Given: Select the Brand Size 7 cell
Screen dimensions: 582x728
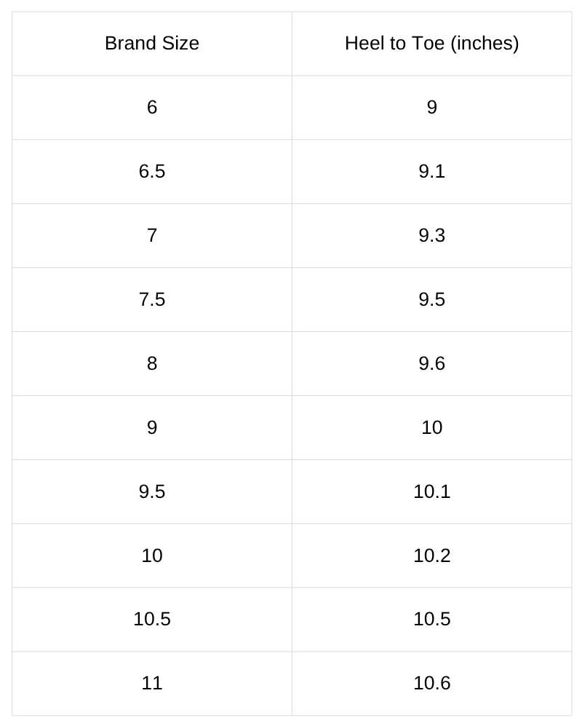Looking at the screenshot, I should [152, 235].
